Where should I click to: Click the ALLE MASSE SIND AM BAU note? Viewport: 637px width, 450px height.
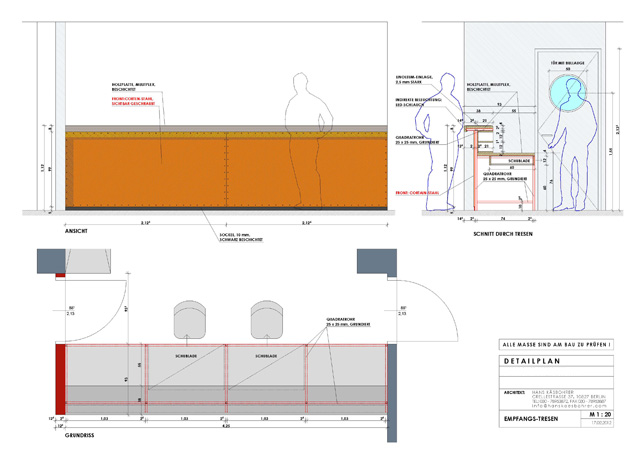pyautogui.click(x=555, y=344)
